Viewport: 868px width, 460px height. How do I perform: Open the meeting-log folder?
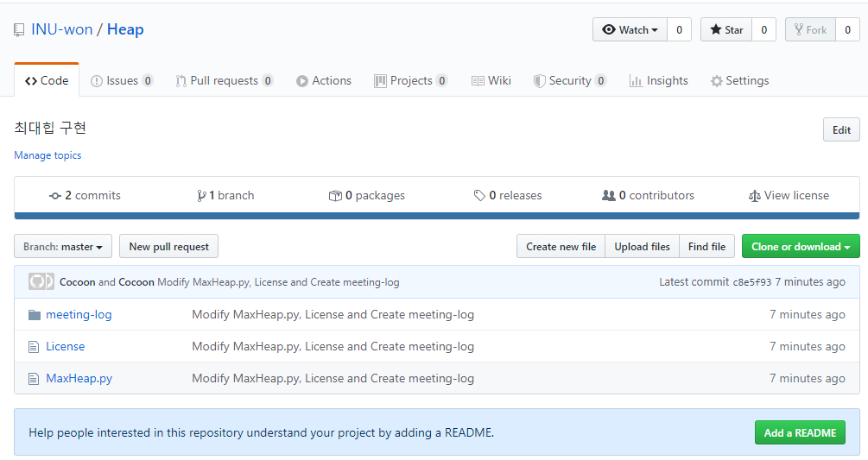point(79,315)
